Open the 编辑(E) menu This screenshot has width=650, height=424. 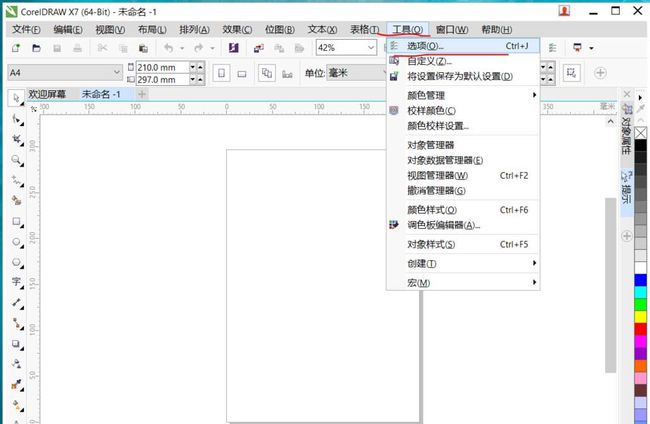[x=68, y=29]
